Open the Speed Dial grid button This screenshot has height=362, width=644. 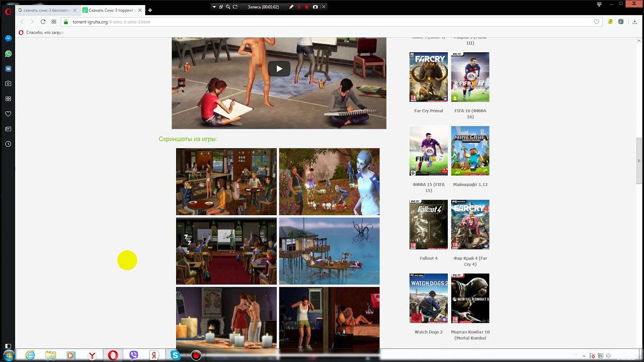pyautogui.click(x=54, y=22)
